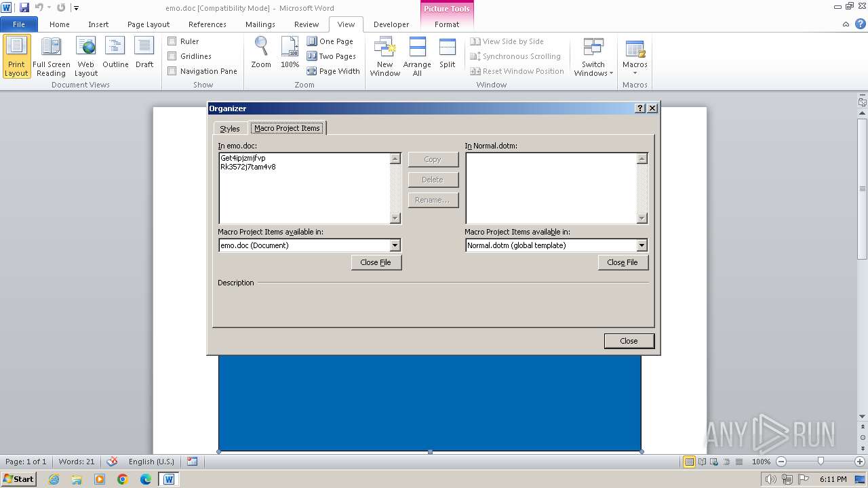868x488 pixels.
Task: Click Close button of Organizer dialog
Action: coord(629,341)
